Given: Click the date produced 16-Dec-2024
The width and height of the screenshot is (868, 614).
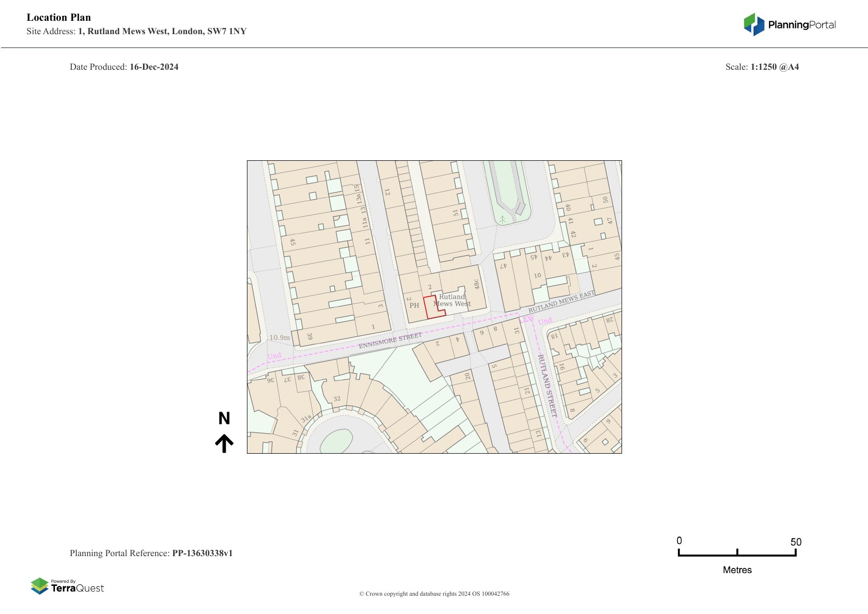Looking at the screenshot, I should 154,67.
